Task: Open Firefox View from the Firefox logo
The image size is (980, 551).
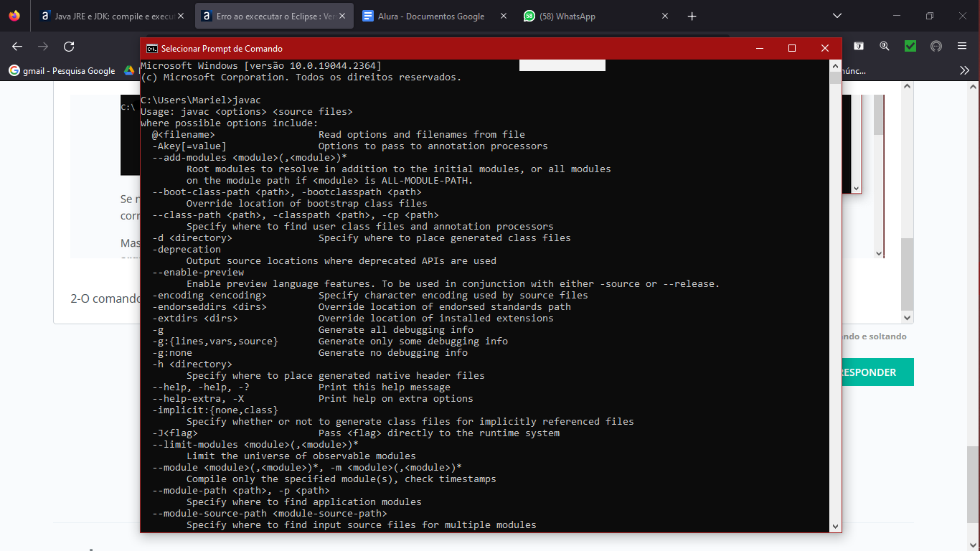Action: (14, 16)
